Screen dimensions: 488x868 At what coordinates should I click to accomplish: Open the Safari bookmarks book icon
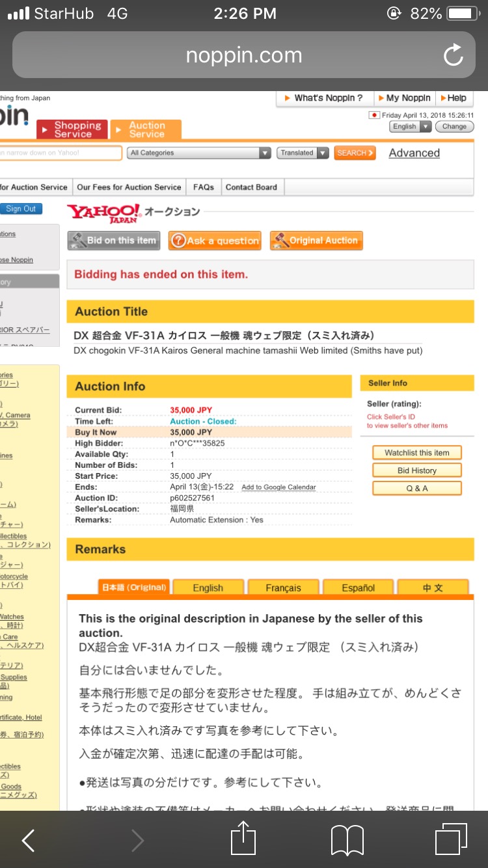(347, 841)
